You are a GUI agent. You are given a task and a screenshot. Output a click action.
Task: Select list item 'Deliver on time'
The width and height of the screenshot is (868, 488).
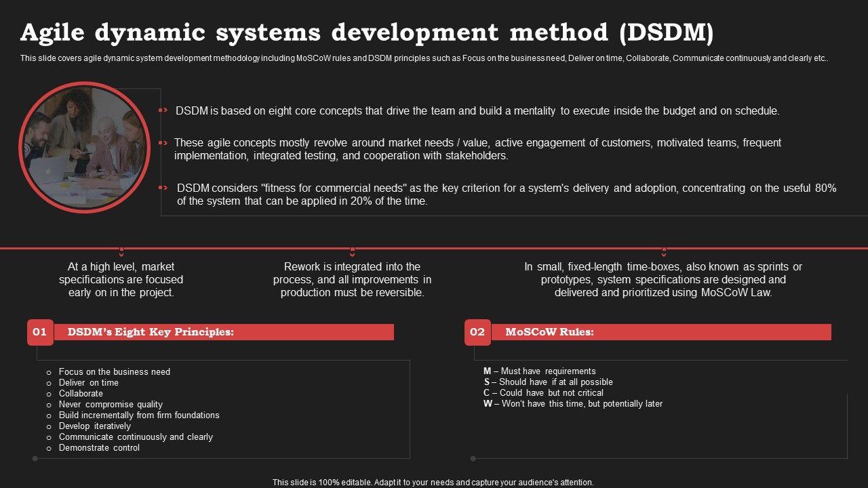click(89, 383)
